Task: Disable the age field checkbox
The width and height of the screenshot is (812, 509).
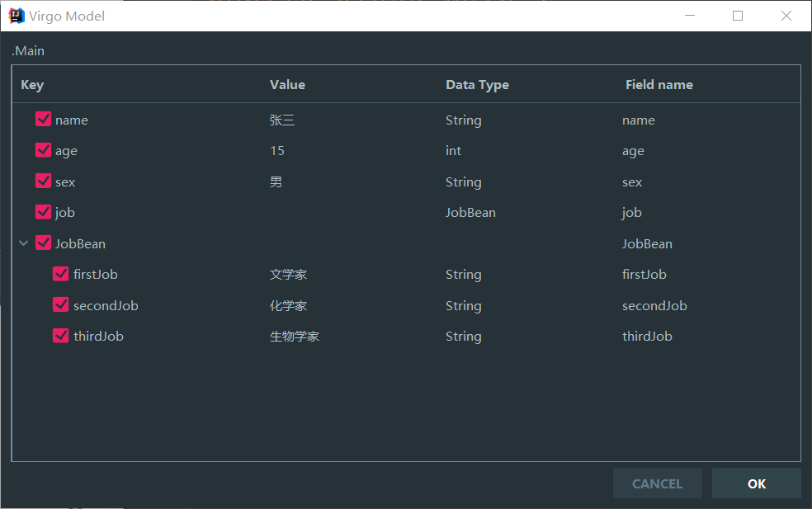Action: click(x=43, y=150)
